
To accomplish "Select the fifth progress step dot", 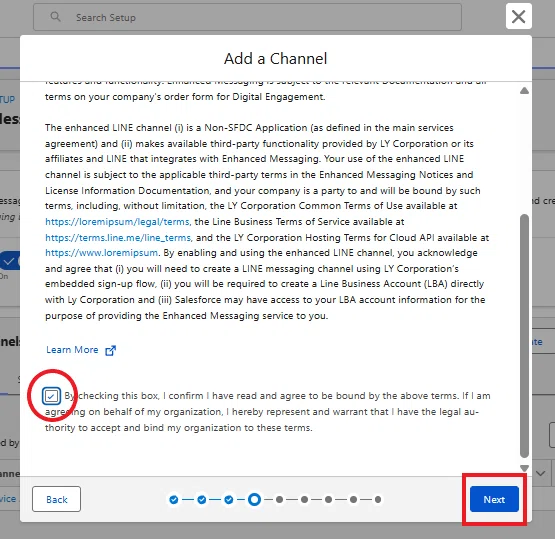I will 280,499.
